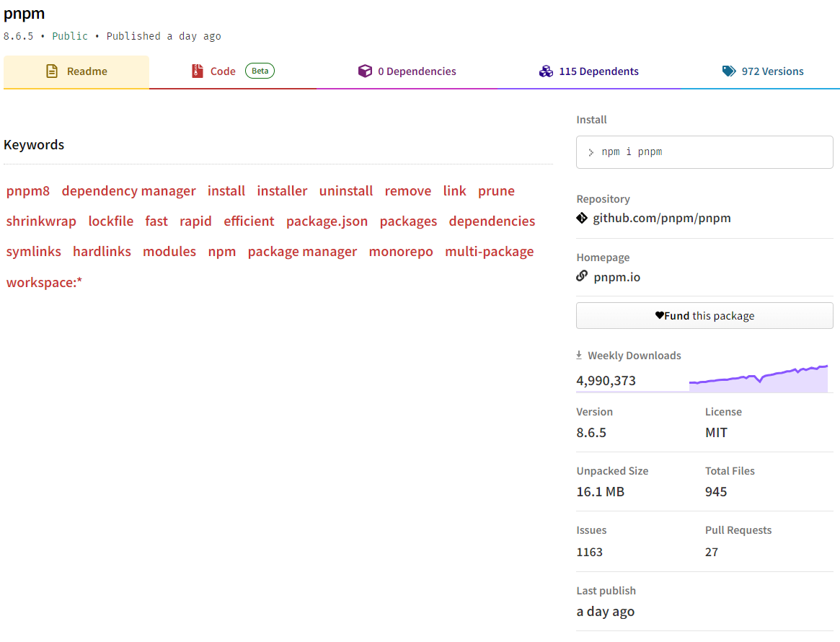
Task: Click the npm keyword
Action: [x=222, y=252]
